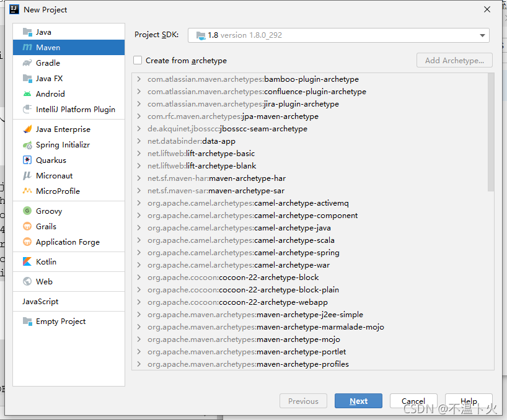The image size is (507, 420).
Task: Click the Kotlin logo icon
Action: coord(27,261)
